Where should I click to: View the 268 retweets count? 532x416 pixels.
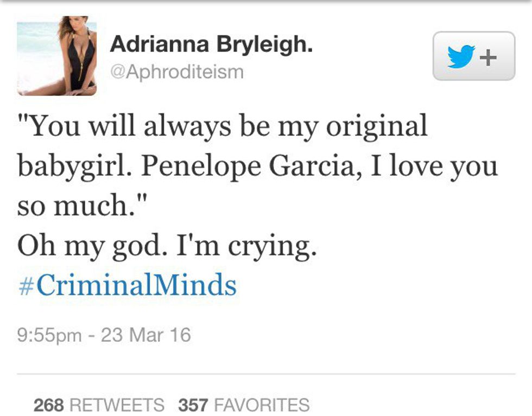coord(48,405)
